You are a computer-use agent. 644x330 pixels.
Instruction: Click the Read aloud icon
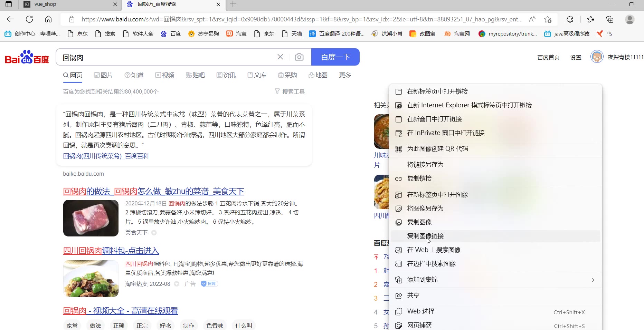coord(532,19)
